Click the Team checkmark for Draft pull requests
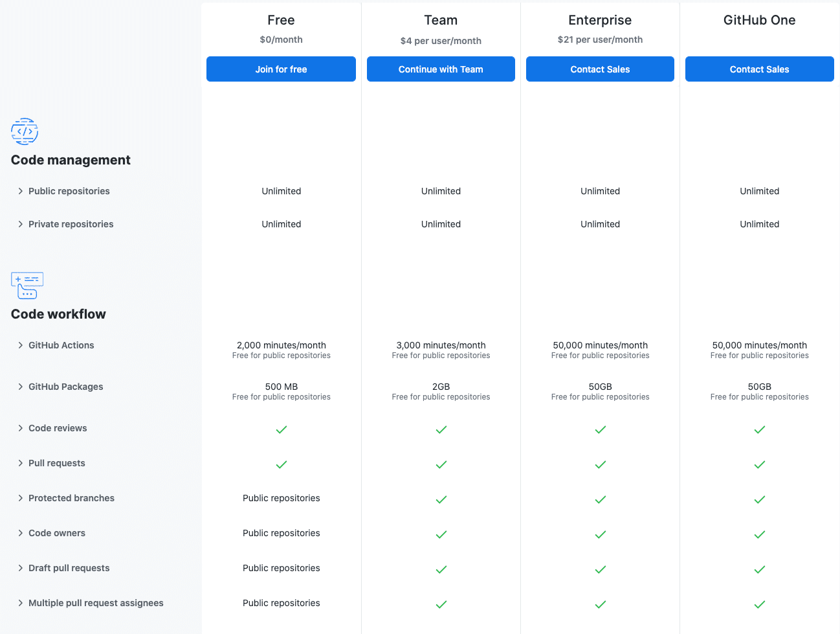Viewport: 840px width, 634px height. coord(441,569)
